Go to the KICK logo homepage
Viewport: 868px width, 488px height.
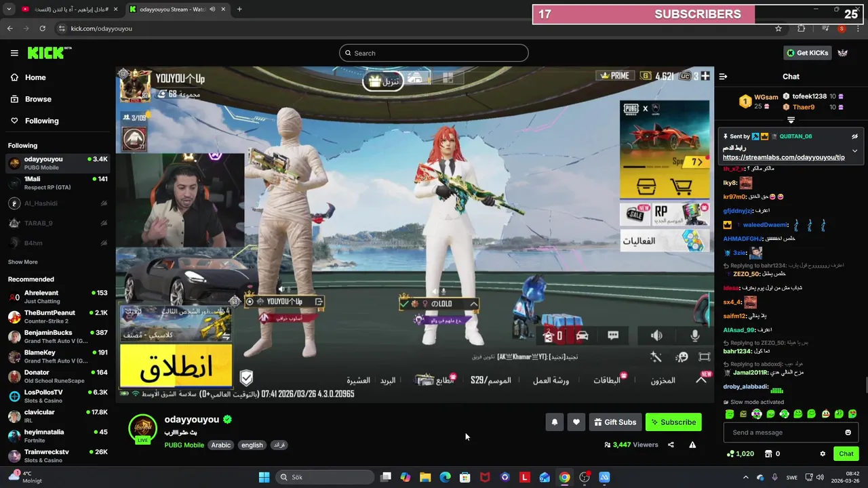coord(50,53)
